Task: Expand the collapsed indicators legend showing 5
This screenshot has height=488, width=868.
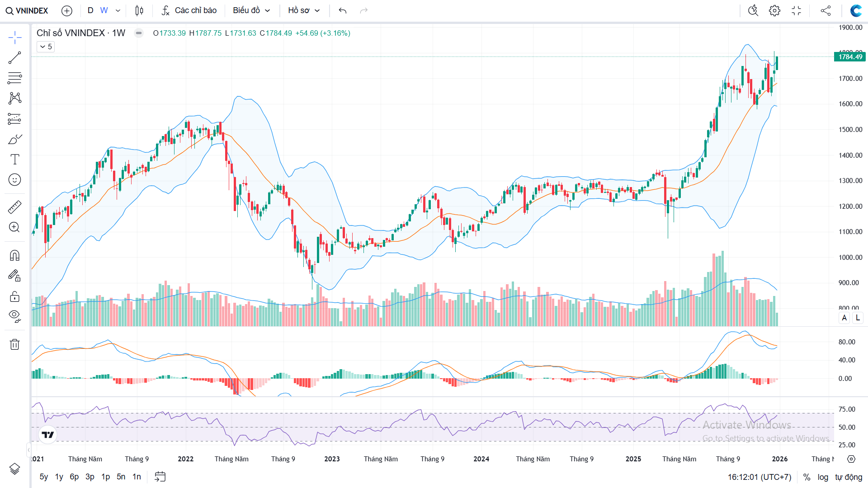Action: point(46,47)
